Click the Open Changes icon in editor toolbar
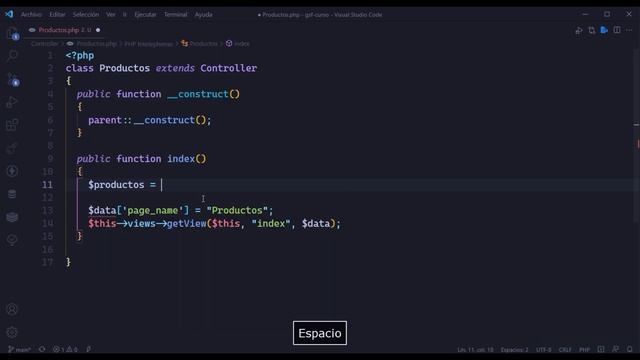The image size is (640, 360). [x=591, y=30]
